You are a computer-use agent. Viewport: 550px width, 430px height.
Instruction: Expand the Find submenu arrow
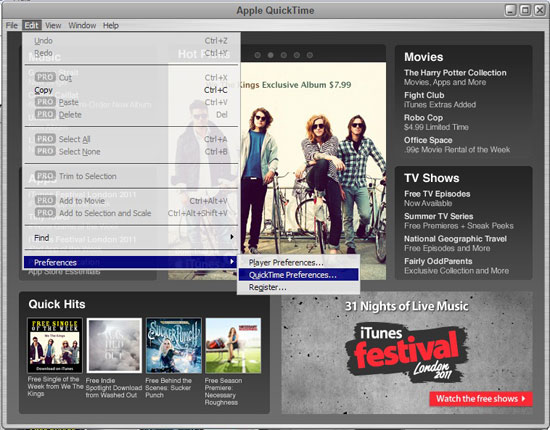tap(232, 237)
